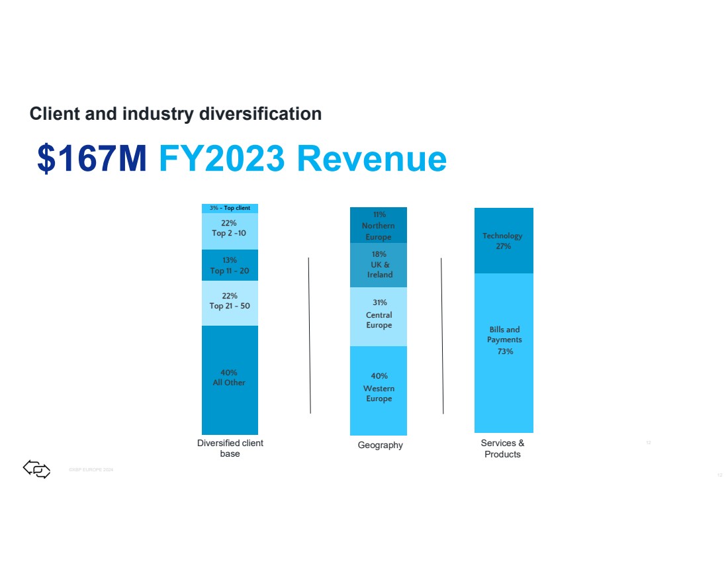
Task: Click the "Geography" chart label
Action: coord(381,445)
